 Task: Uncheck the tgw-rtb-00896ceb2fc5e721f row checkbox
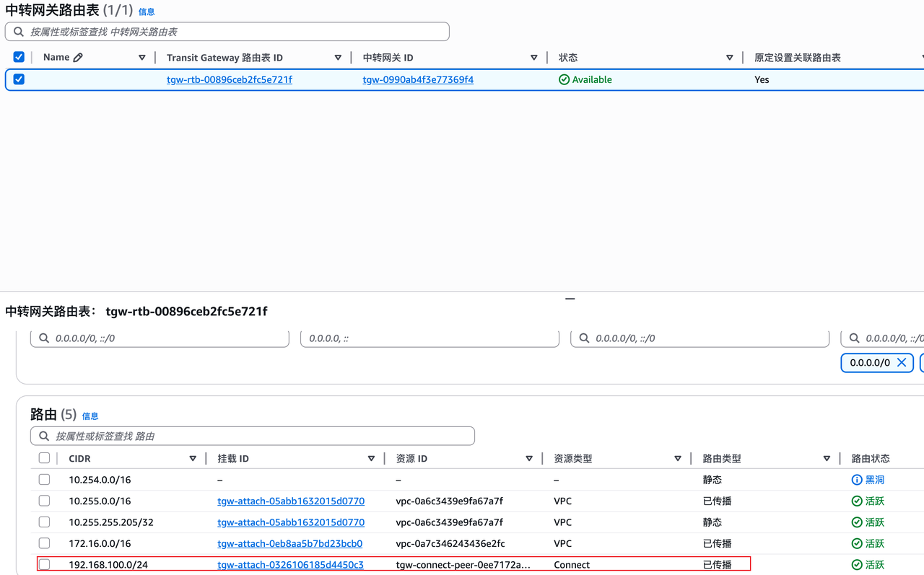(19, 79)
